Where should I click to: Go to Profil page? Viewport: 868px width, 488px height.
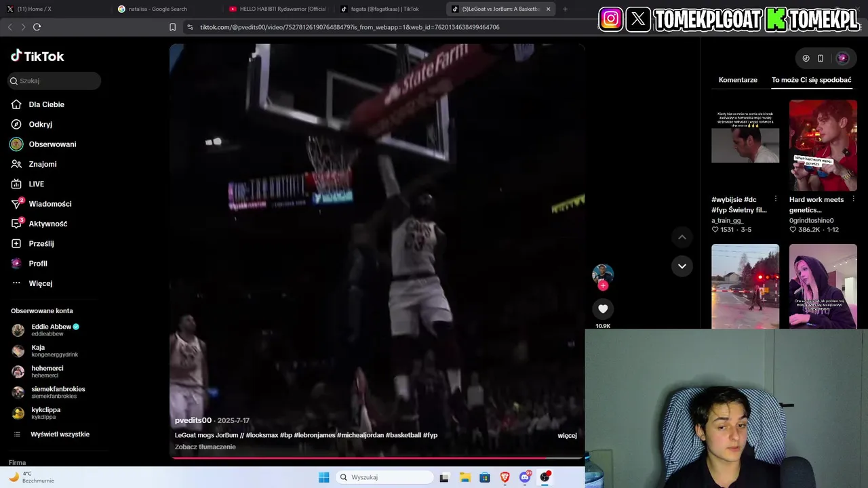[x=29, y=264]
